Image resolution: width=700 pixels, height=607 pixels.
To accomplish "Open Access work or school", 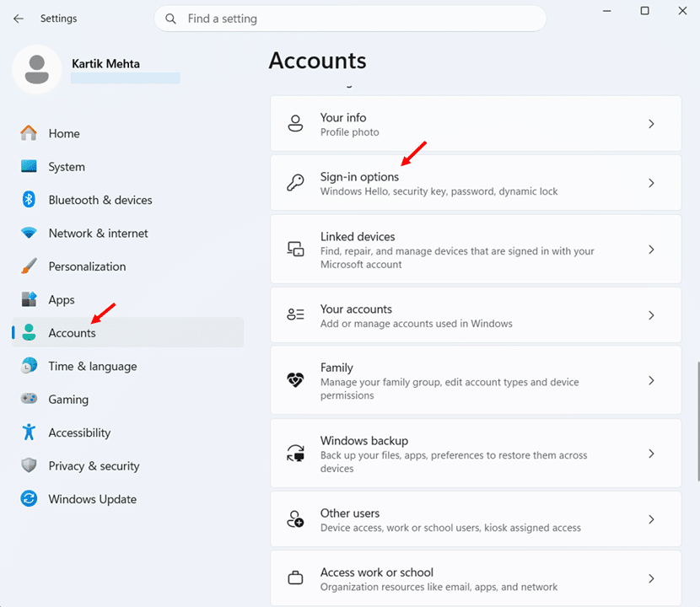I will pyautogui.click(x=476, y=578).
